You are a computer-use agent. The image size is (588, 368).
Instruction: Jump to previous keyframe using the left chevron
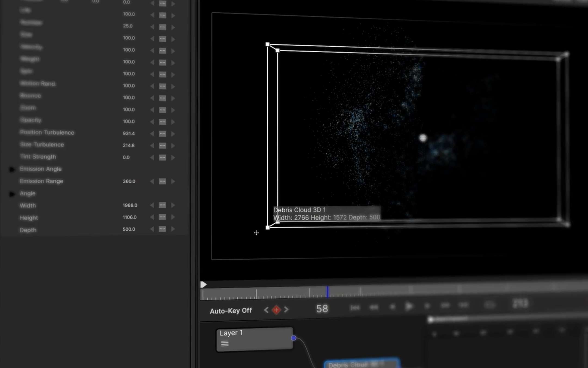(266, 310)
